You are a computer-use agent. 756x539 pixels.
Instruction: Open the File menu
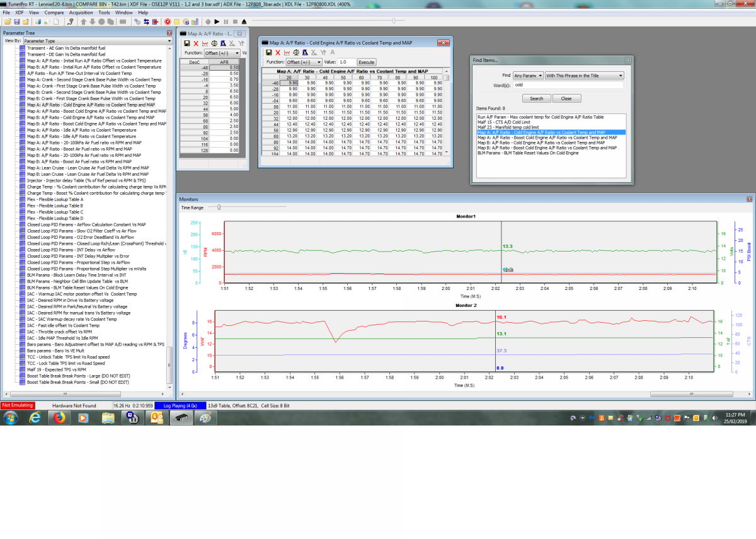pyautogui.click(x=6, y=13)
